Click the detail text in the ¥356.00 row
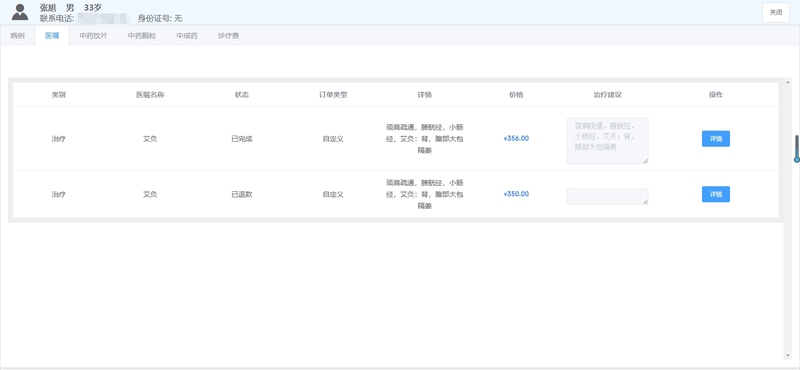Image resolution: width=800 pixels, height=370 pixels. [424, 138]
